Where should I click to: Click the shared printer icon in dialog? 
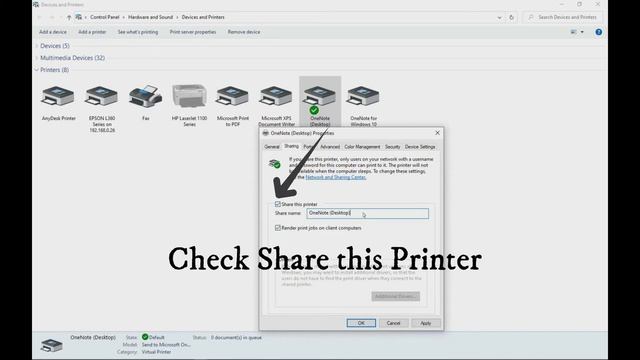pyautogui.click(x=275, y=164)
